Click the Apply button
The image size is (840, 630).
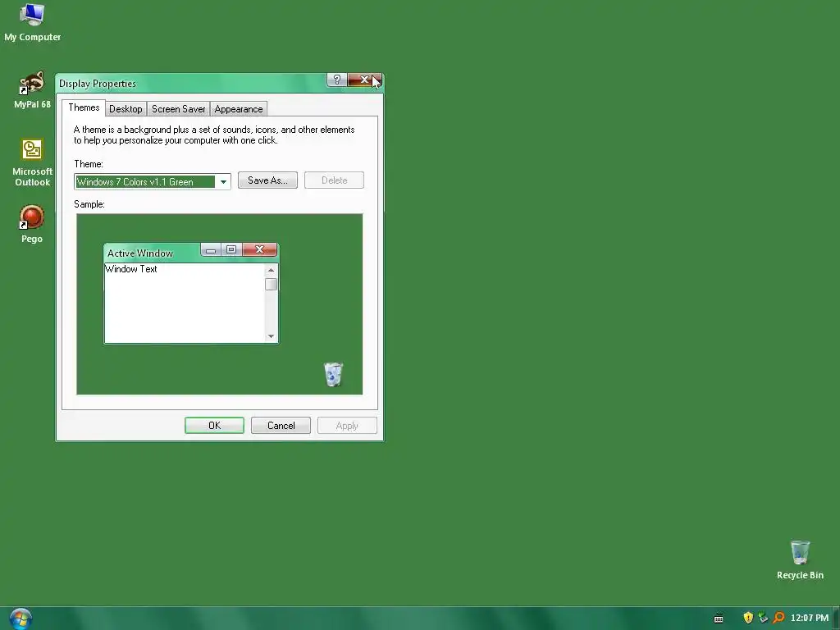pos(347,426)
